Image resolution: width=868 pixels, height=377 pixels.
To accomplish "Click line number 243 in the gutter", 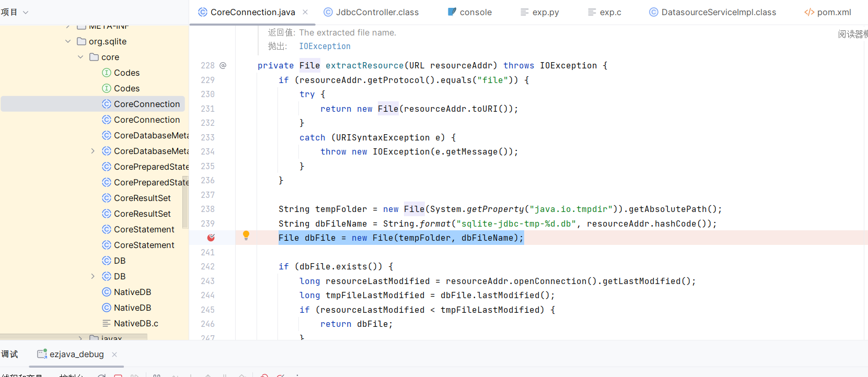I will pyautogui.click(x=208, y=281).
